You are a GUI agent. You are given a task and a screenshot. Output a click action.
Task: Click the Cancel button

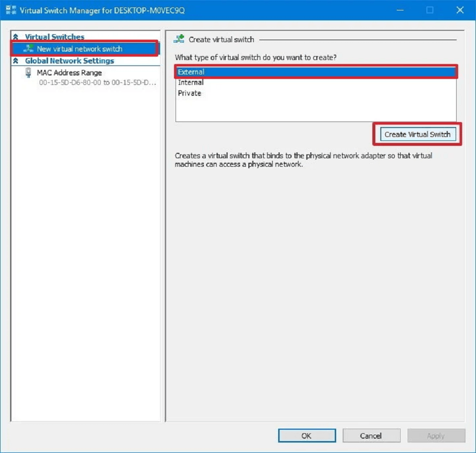(371, 435)
